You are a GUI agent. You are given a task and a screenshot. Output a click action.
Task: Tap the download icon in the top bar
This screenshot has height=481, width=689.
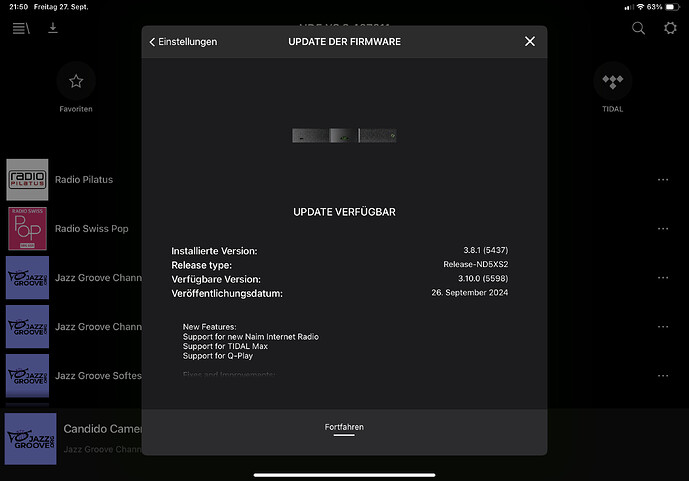pos(53,28)
